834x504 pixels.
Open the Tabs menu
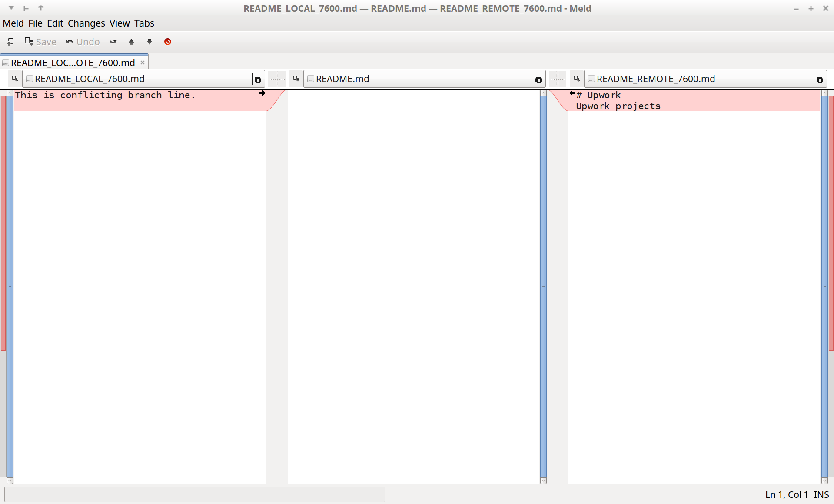pos(144,23)
